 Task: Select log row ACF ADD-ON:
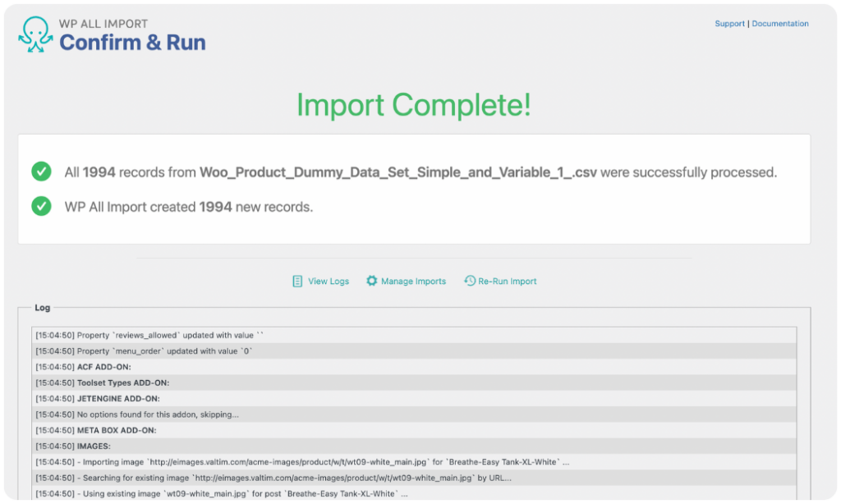pyautogui.click(x=414, y=367)
